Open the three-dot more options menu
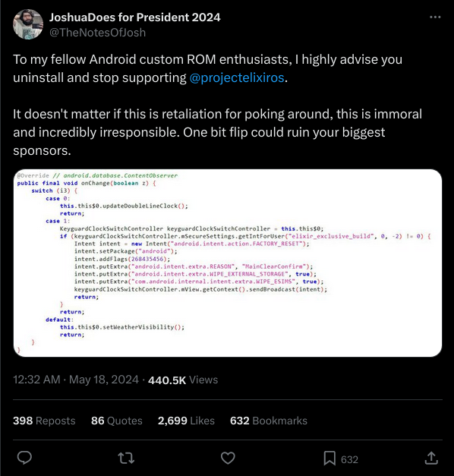The image size is (454, 476). click(x=435, y=17)
